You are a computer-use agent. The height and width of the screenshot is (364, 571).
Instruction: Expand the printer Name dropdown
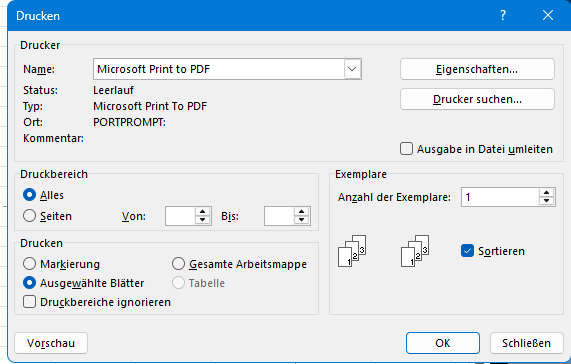coord(352,69)
